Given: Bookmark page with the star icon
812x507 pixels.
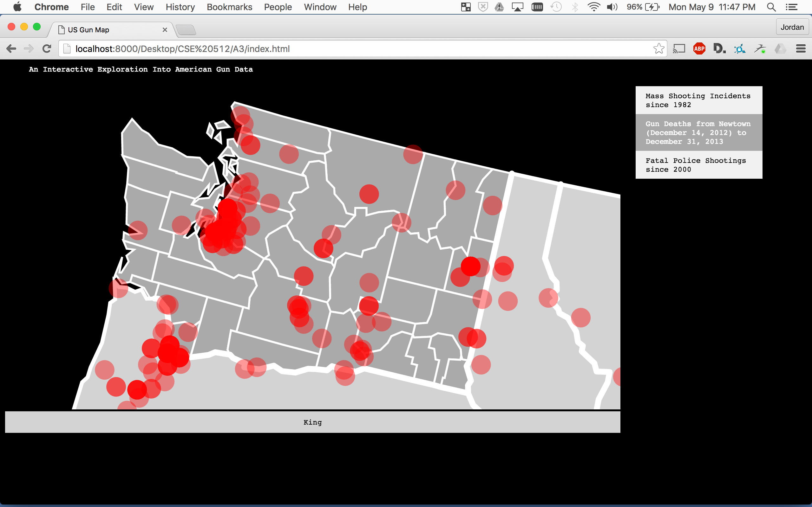Looking at the screenshot, I should (659, 49).
